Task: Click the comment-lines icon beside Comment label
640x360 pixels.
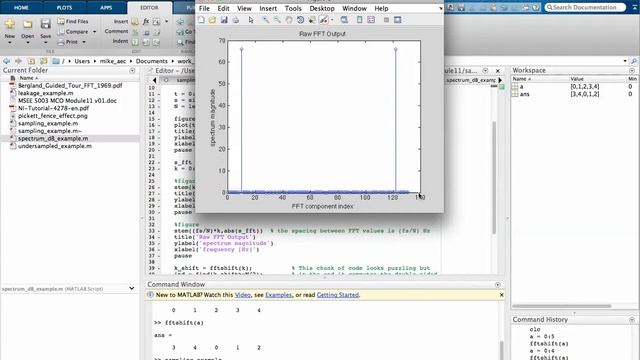Action: pyautogui.click(x=135, y=32)
